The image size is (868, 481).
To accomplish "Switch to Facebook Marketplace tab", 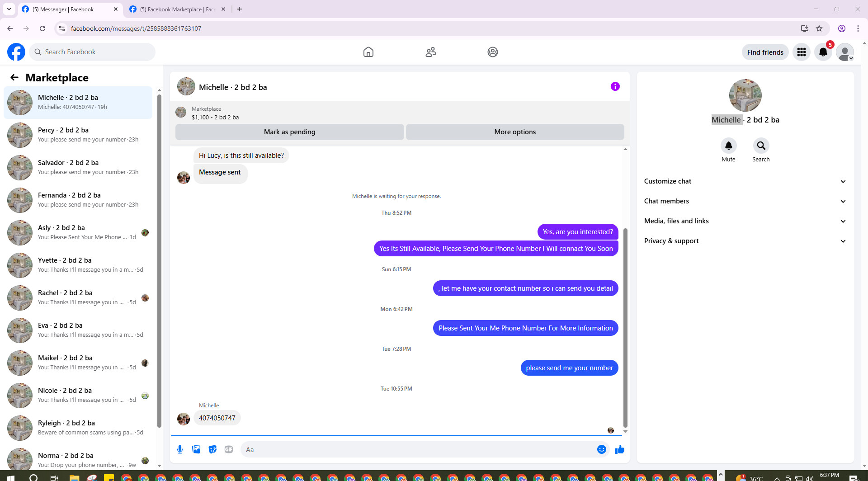I will pyautogui.click(x=178, y=9).
